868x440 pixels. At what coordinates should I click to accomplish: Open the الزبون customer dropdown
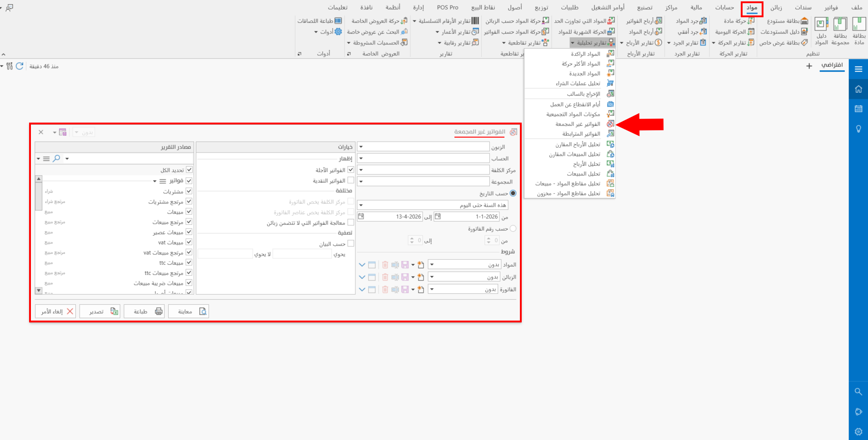coord(361,147)
